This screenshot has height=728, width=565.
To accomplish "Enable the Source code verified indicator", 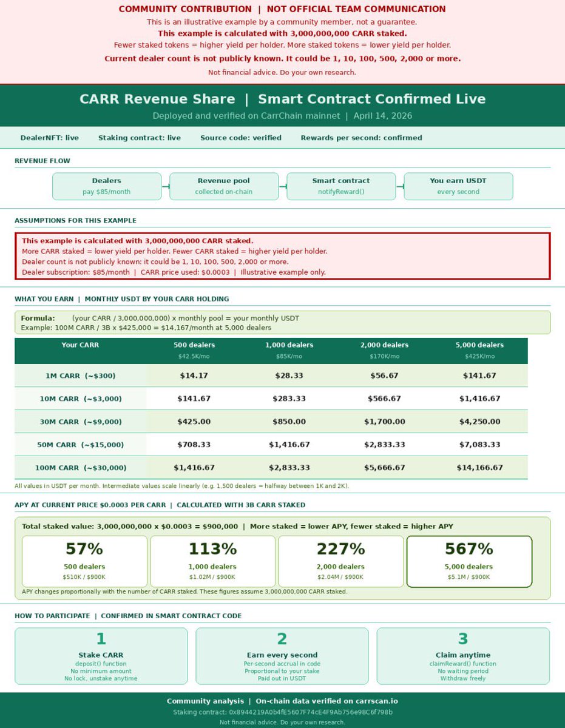I will 242,138.
